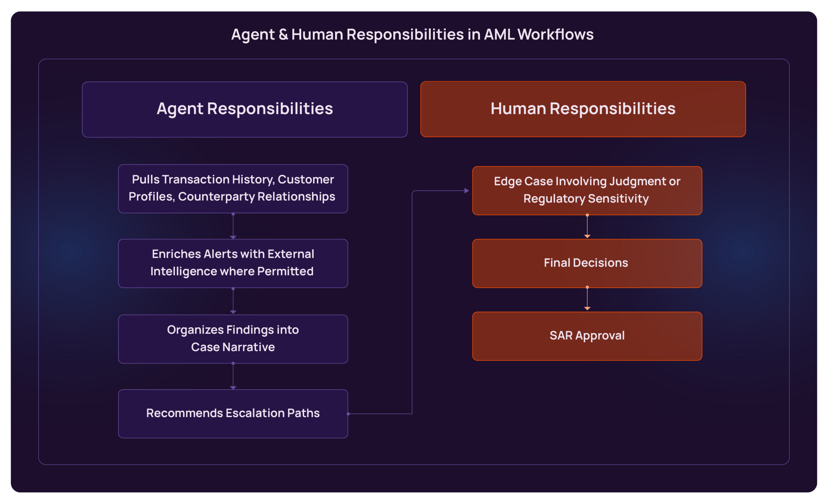Click the word Regulatory Sensitivity in edge case node
The height and width of the screenshot is (504, 828).
pos(586,199)
